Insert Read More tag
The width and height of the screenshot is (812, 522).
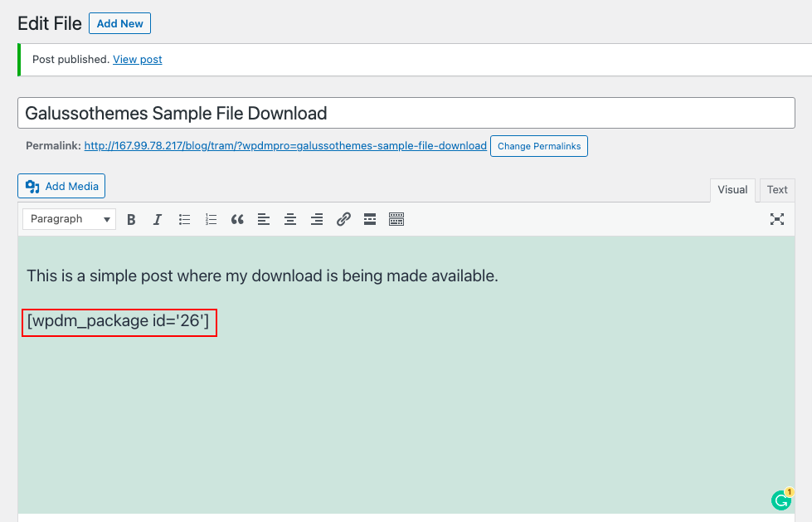coord(370,219)
